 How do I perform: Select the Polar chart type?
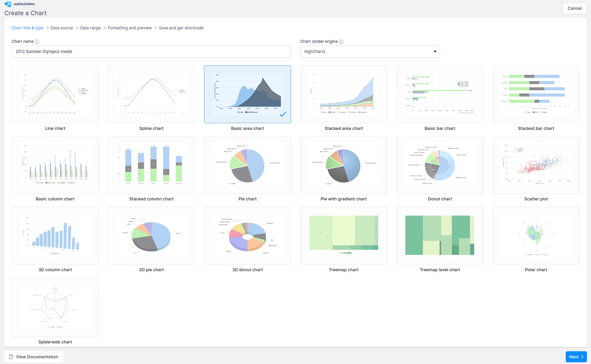click(x=536, y=235)
